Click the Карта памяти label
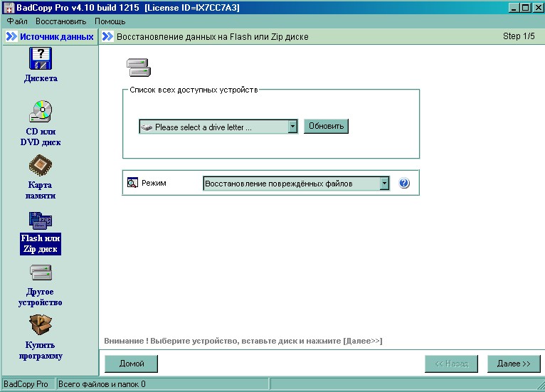Screen dimensions: 545x392 [41, 190]
